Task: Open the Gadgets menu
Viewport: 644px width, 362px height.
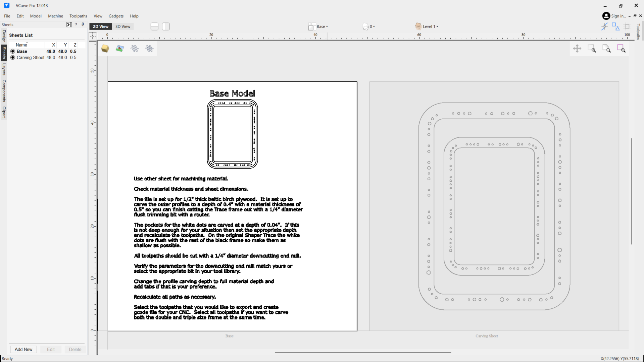Action: (x=116, y=16)
